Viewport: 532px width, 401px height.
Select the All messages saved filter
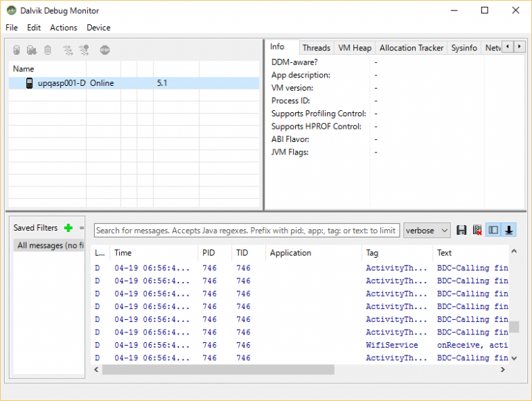pos(50,245)
